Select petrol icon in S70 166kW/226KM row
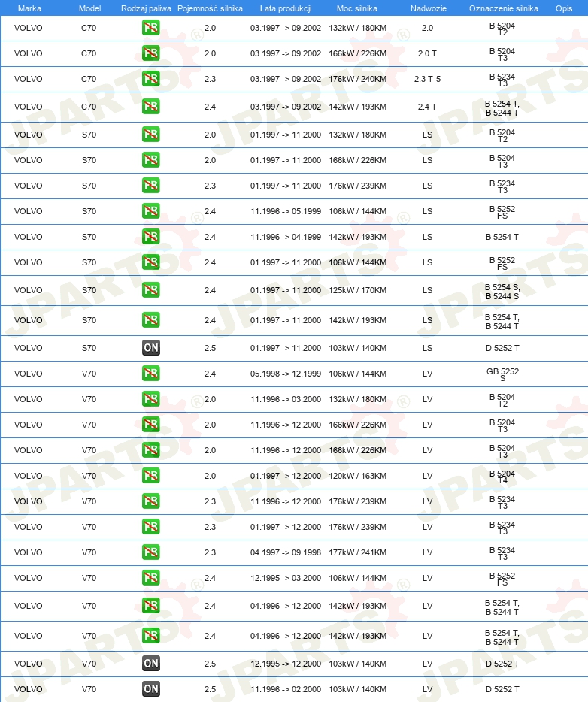Screen dimensions: 588x702 [x=151, y=160]
